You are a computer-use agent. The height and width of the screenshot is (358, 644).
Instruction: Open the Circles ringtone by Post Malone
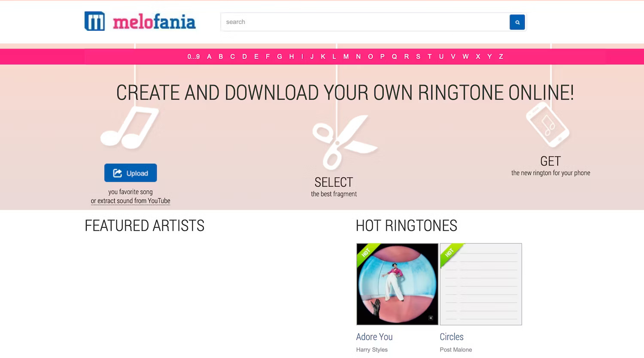click(451, 337)
